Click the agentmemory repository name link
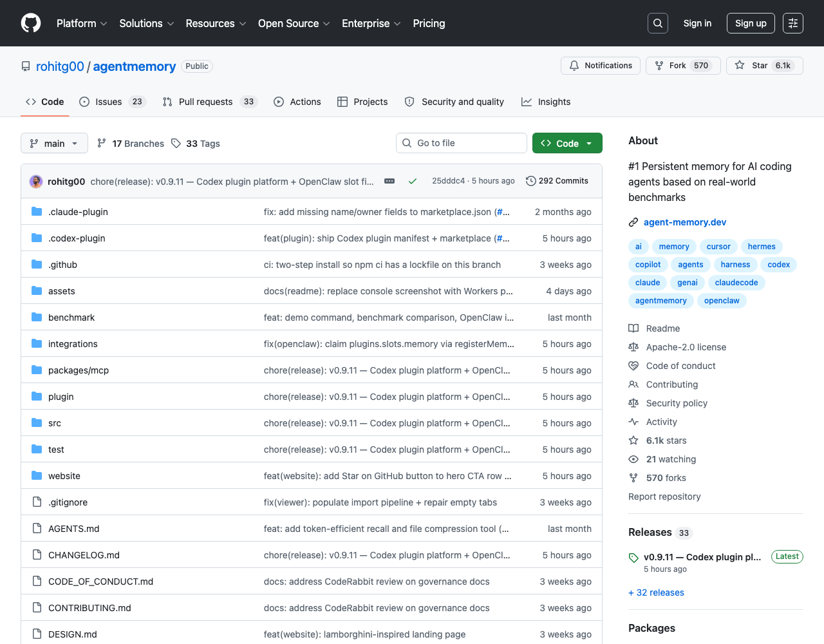The width and height of the screenshot is (824, 644). click(x=135, y=66)
